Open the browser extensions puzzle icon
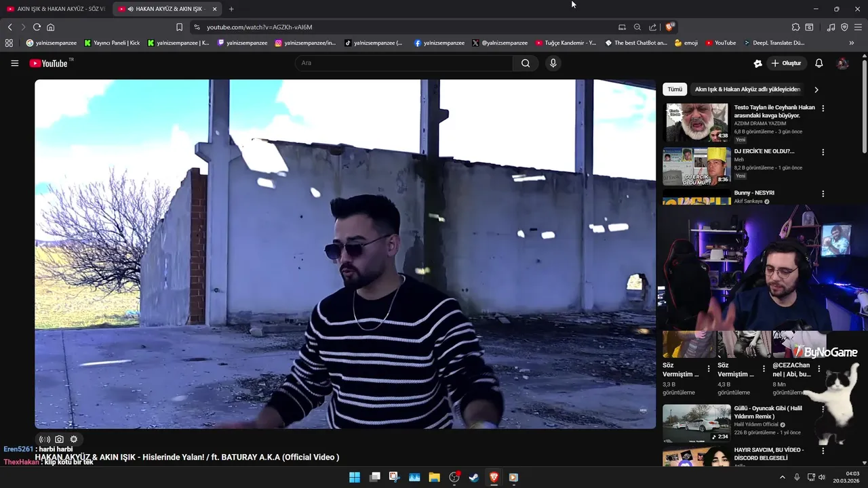The width and height of the screenshot is (868, 488). pyautogui.click(x=795, y=27)
